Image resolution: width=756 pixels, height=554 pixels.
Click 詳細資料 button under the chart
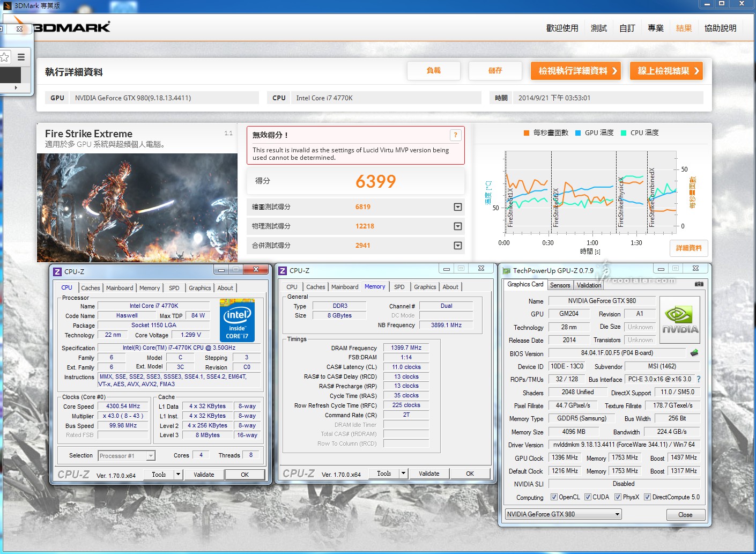688,248
